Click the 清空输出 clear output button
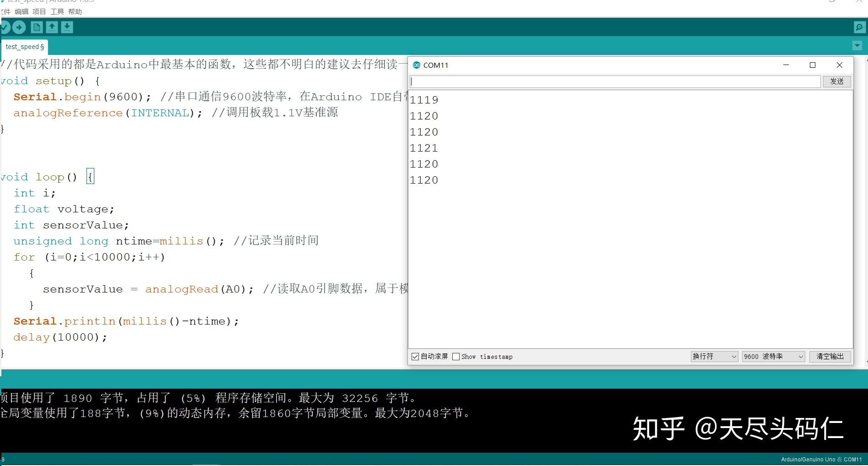Viewport: 868px width, 466px height. coord(830,357)
